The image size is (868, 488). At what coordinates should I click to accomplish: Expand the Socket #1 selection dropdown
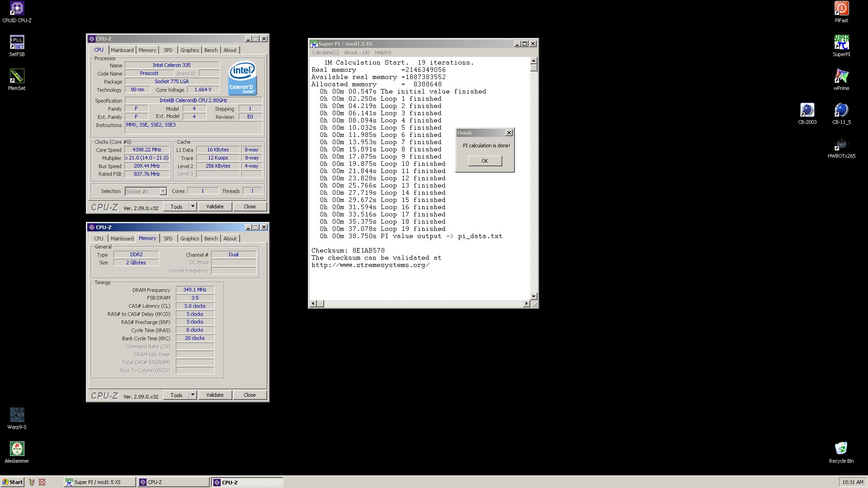coord(163,192)
